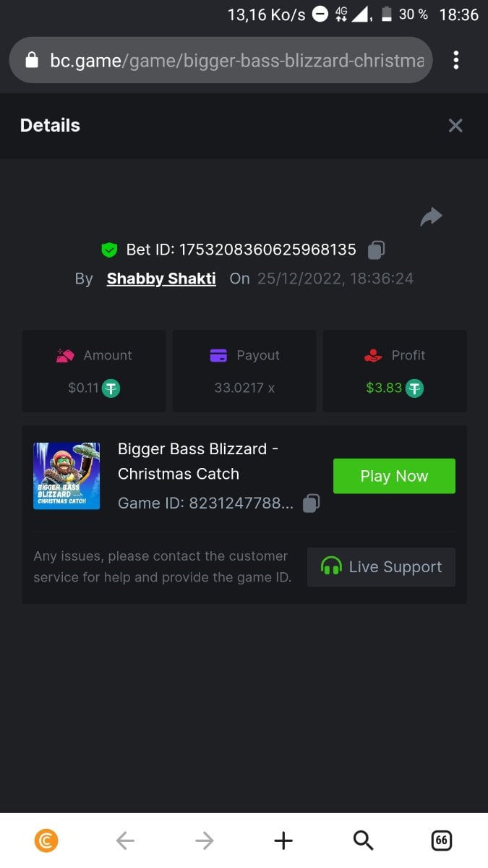
Task: Go forward with the browser arrow
Action: (205, 841)
